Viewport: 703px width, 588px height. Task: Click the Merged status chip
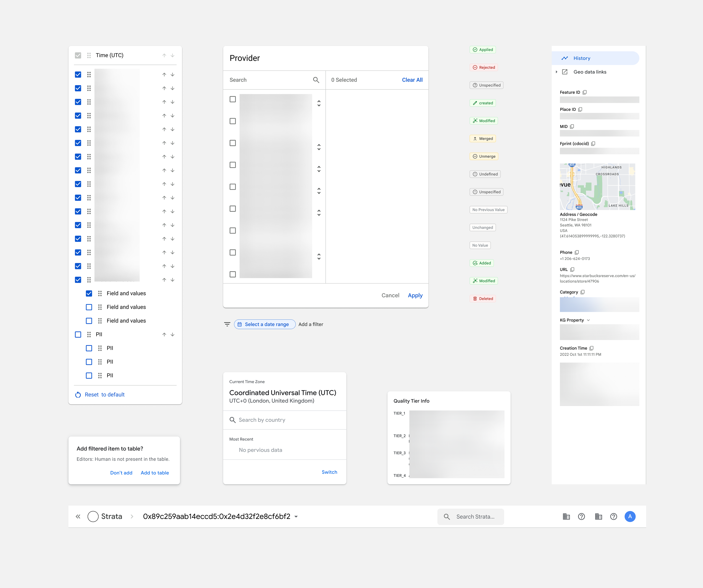coord(483,138)
